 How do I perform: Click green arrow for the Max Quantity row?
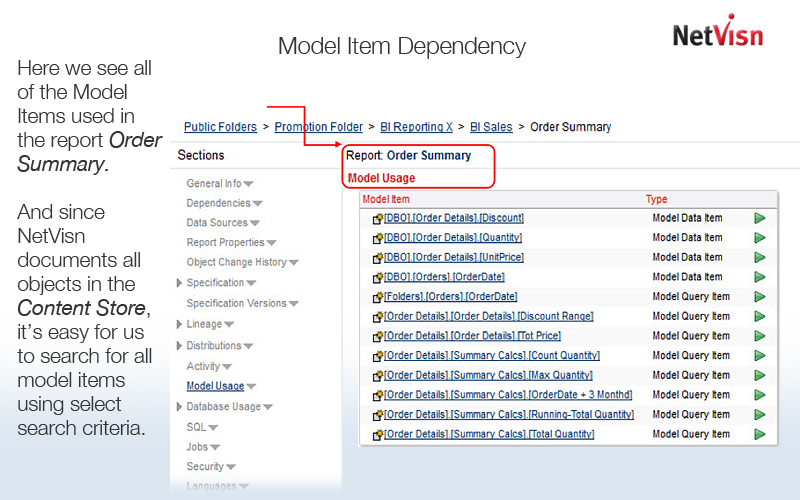[x=760, y=375]
